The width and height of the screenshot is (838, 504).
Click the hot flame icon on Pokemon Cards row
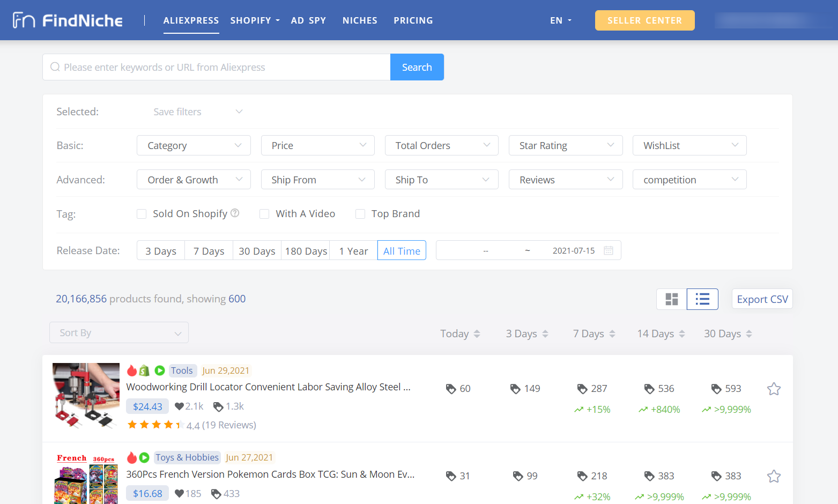pyautogui.click(x=132, y=457)
